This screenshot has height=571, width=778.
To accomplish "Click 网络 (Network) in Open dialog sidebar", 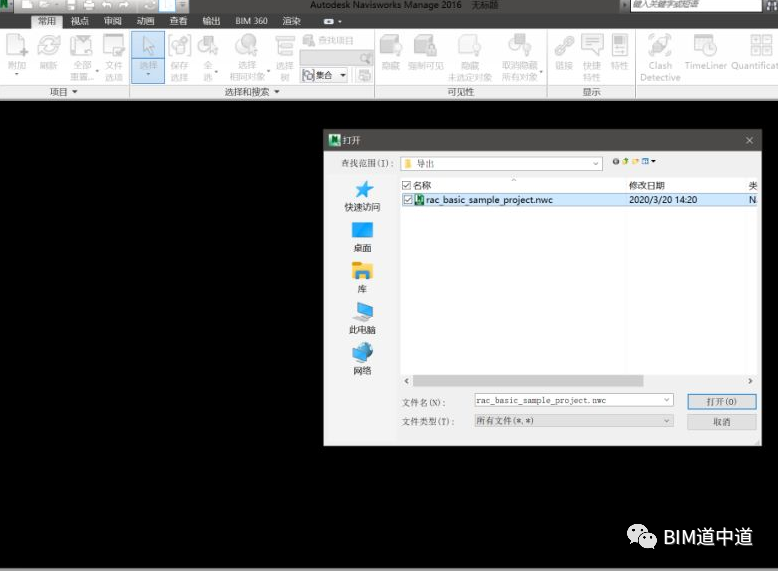I will point(362,359).
